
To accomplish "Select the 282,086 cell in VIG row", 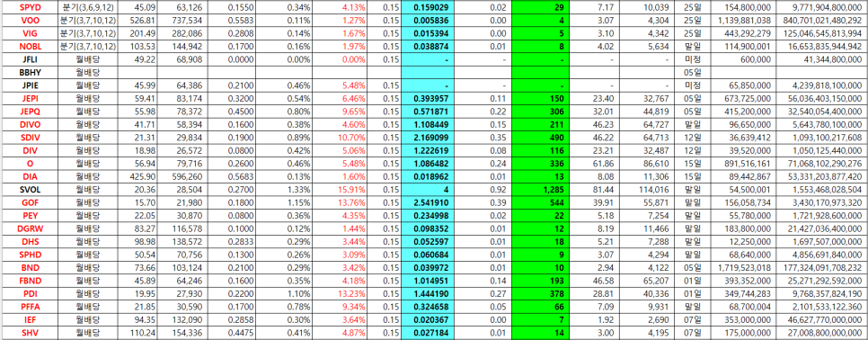I will coord(183,33).
